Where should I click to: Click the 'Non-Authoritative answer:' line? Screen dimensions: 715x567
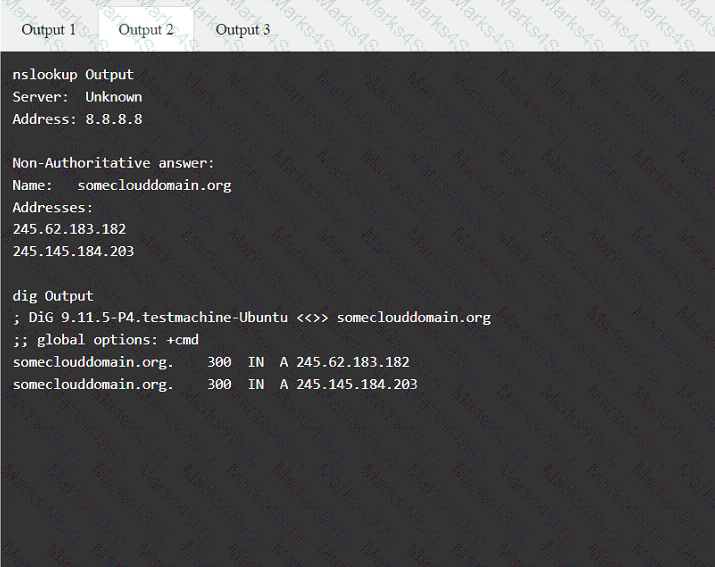[113, 163]
